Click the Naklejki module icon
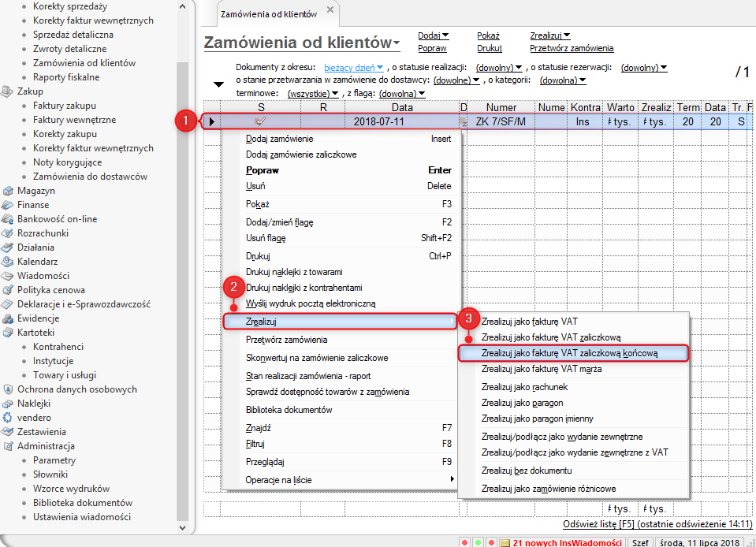756x547 pixels. (x=7, y=404)
